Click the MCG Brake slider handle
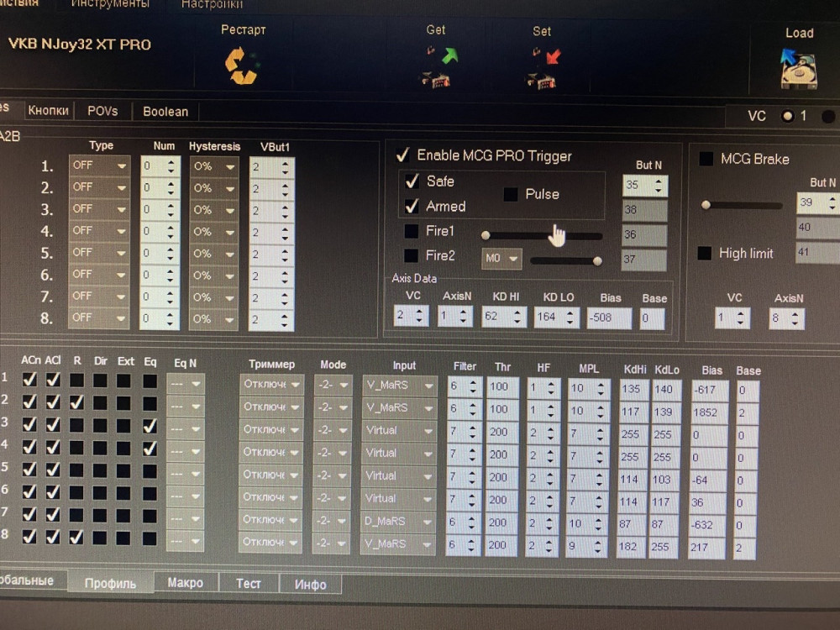The width and height of the screenshot is (840, 630). click(x=706, y=205)
